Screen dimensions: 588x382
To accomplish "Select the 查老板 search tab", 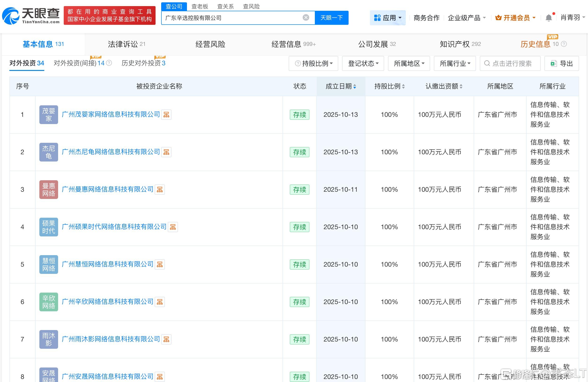I will click(200, 6).
